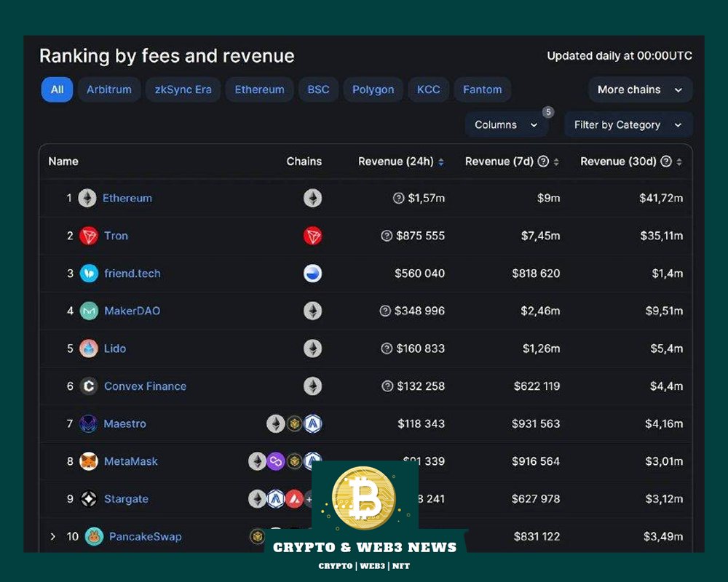Select the All chains tab
Viewport: 728px width, 582px height.
pos(57,89)
